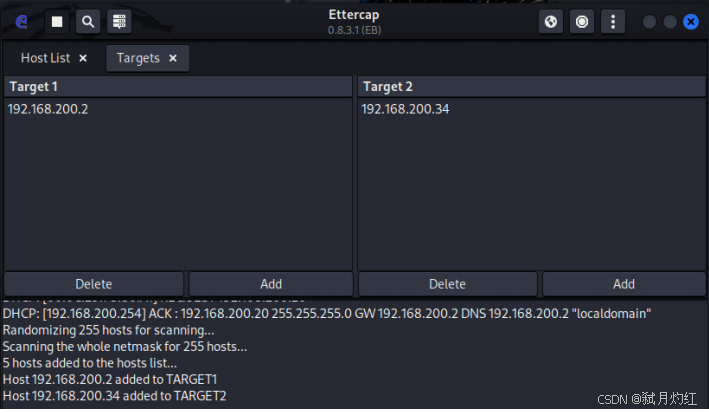Click '5 hosts added to the hosts list' line
This screenshot has width=709, height=413.
point(90,363)
